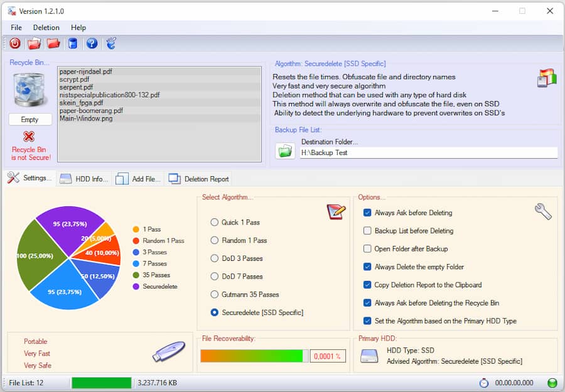Click the Empty recycle bin button
Viewport: 565px width, 392px height.
pyautogui.click(x=30, y=120)
